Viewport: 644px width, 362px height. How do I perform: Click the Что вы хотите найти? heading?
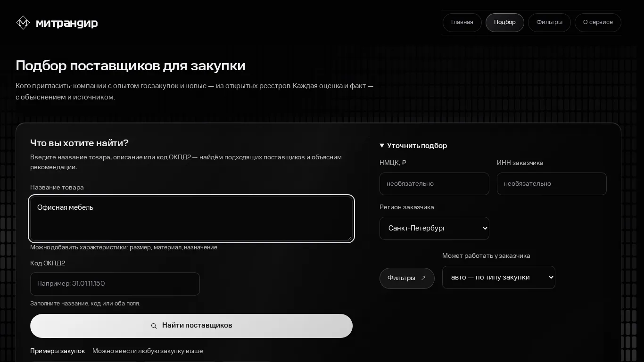pyautogui.click(x=79, y=143)
